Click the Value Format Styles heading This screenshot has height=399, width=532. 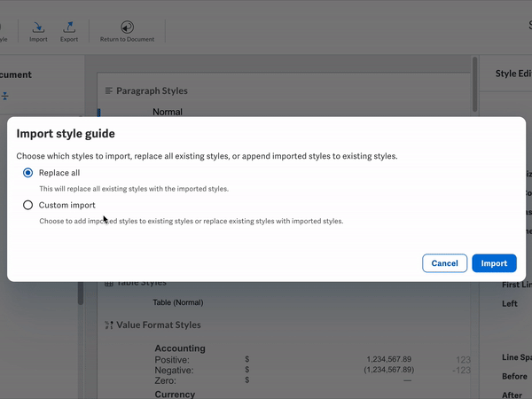(x=159, y=325)
